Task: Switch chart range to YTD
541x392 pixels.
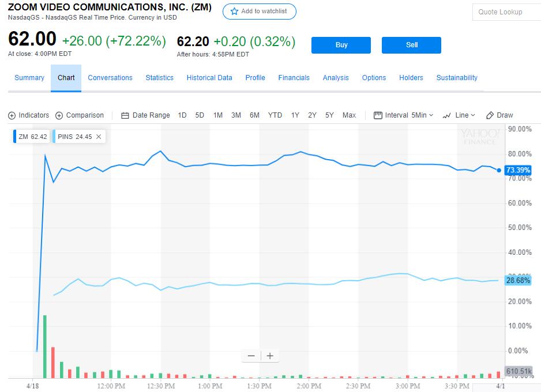Action: [x=275, y=115]
